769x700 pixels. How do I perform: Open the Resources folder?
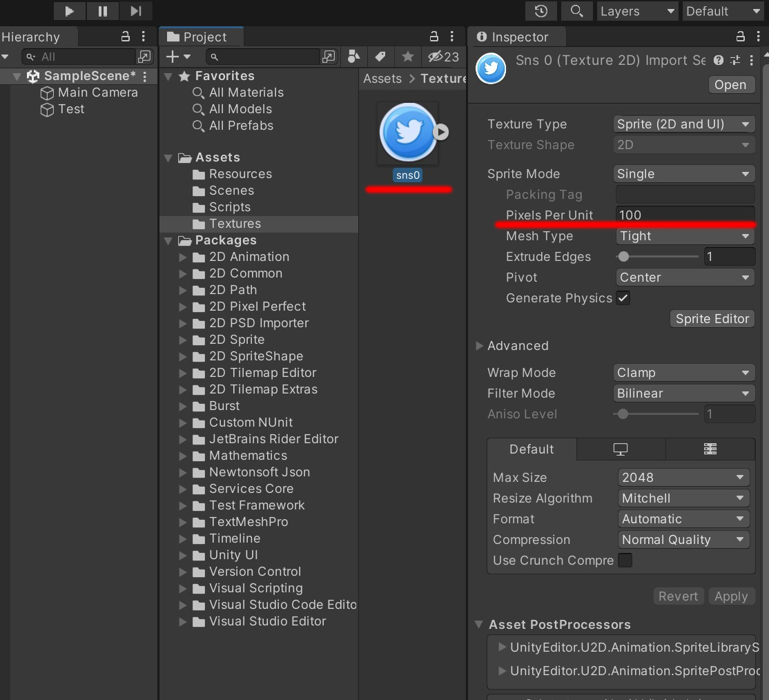tap(232, 174)
